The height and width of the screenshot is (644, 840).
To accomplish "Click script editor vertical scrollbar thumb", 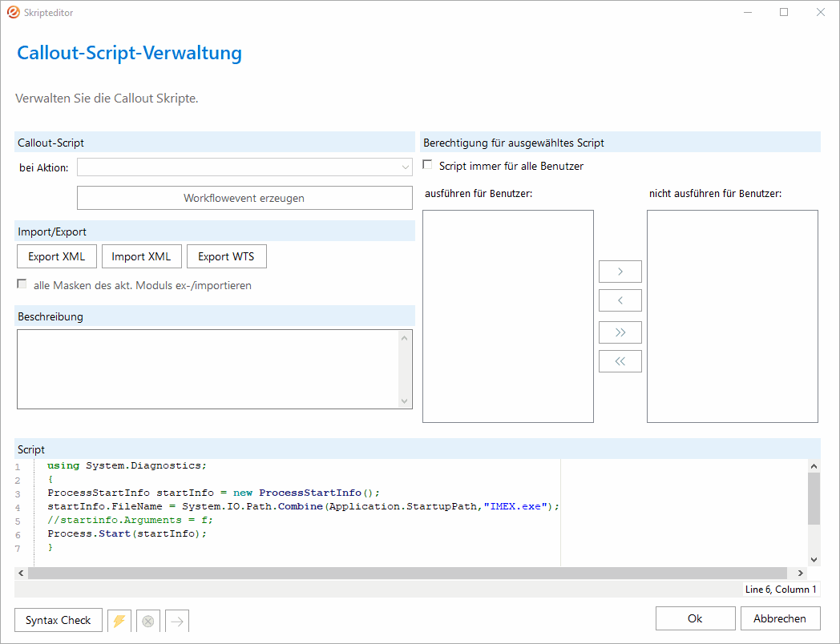I will coord(814,498).
